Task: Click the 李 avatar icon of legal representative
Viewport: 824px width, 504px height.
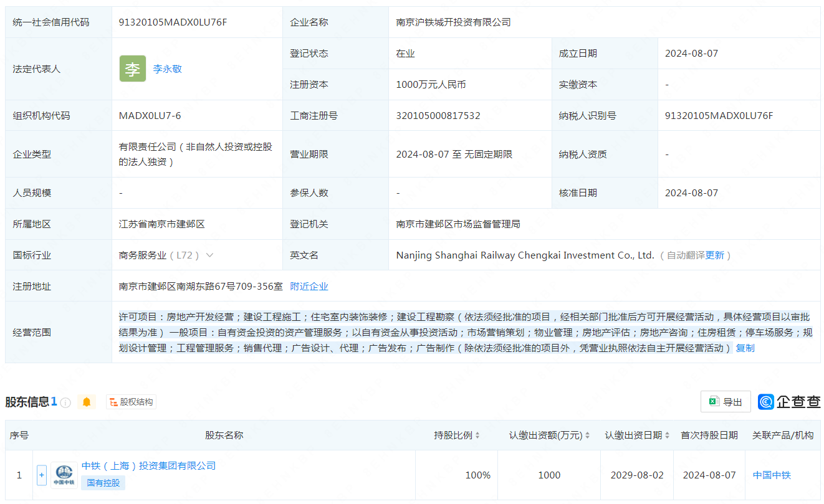Action: click(x=133, y=69)
